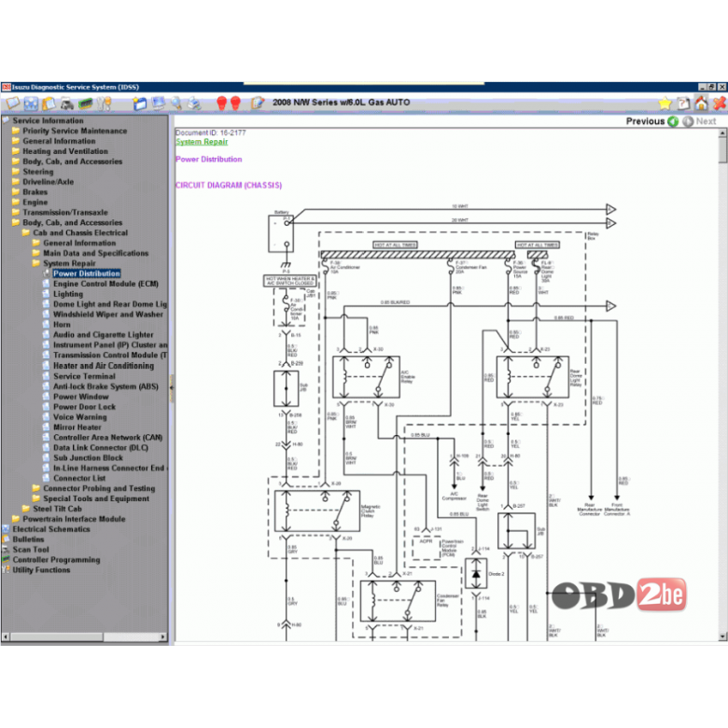Click the Next navigation button

tap(699, 121)
